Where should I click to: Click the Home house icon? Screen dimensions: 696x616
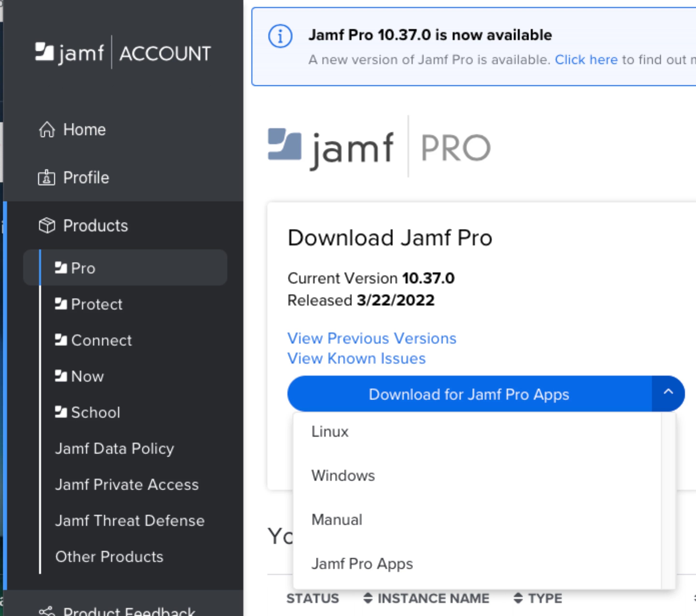pos(47,130)
